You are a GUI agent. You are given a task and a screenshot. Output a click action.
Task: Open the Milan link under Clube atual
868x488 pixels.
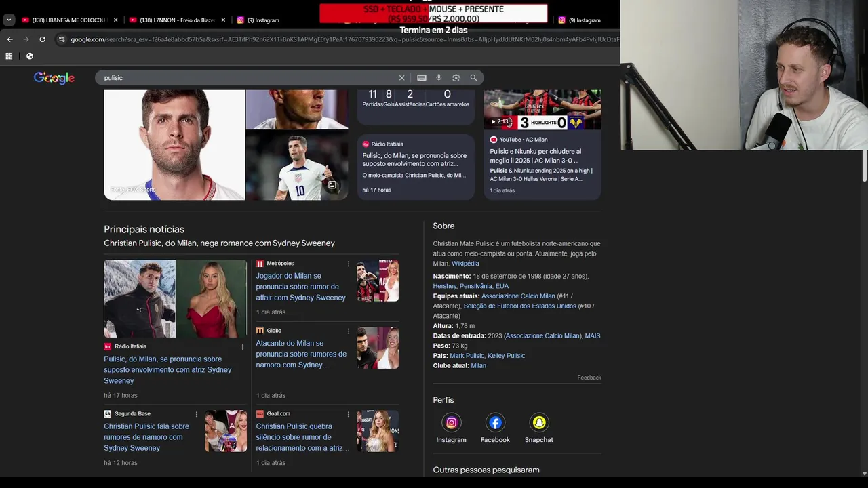(479, 366)
